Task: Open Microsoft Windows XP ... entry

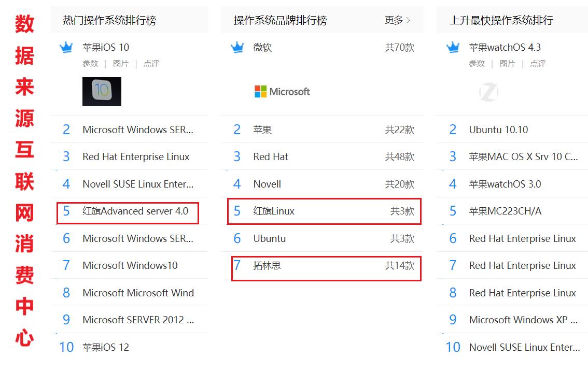Action: (x=524, y=320)
